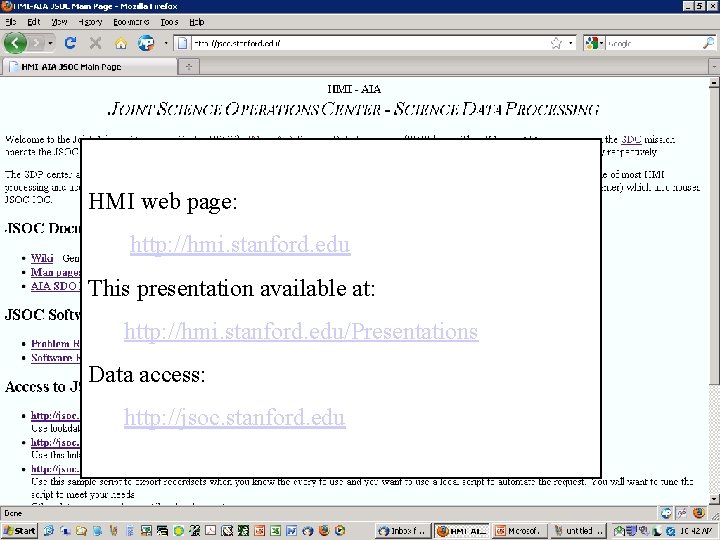
Task: Open the Tools menu
Action: 169,22
